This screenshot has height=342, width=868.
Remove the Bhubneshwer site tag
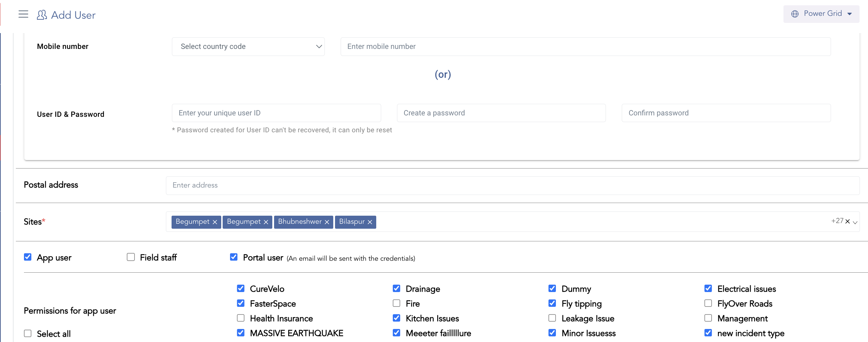[327, 222]
